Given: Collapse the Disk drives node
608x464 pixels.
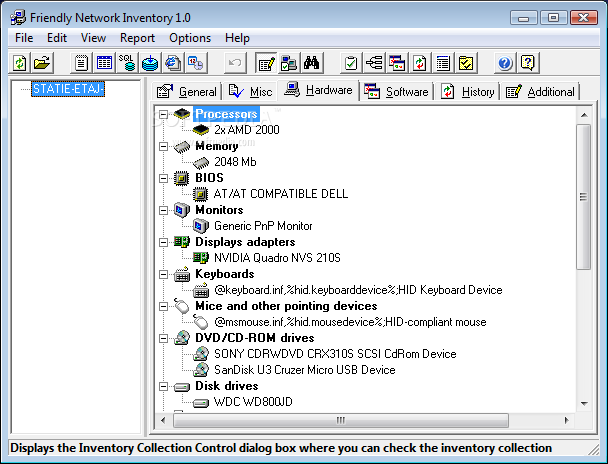Looking at the screenshot, I should click(164, 386).
